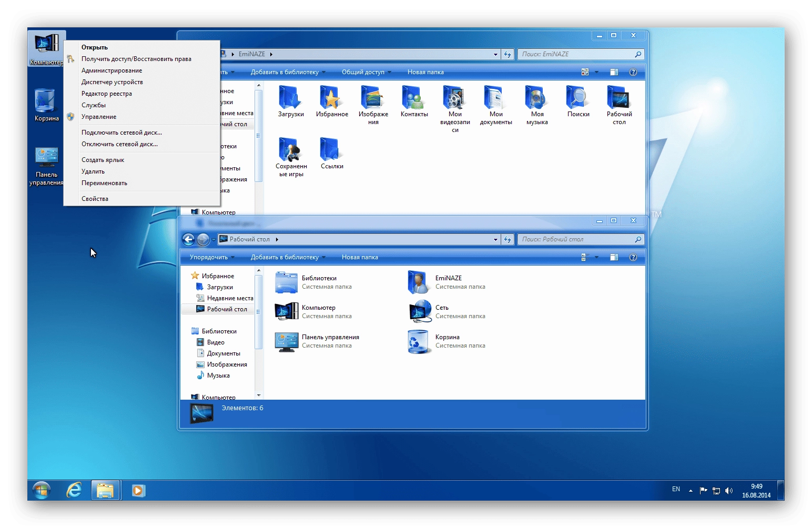Choose Открыть in the context menu
The height and width of the screenshot is (528, 812).
(x=141, y=47)
